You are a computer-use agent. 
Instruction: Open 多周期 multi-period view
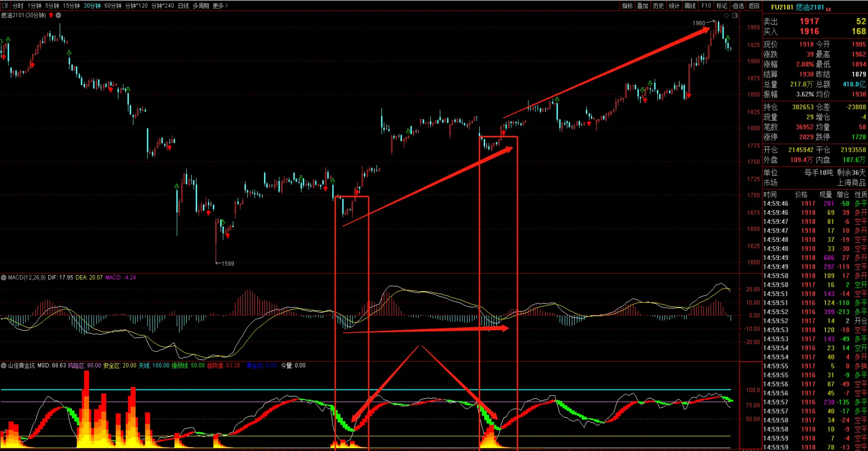tap(200, 6)
